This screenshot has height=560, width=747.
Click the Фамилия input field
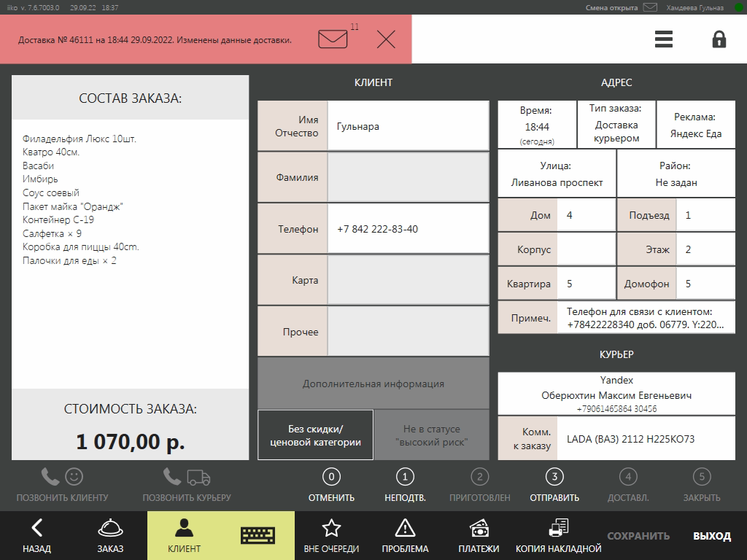click(408, 177)
